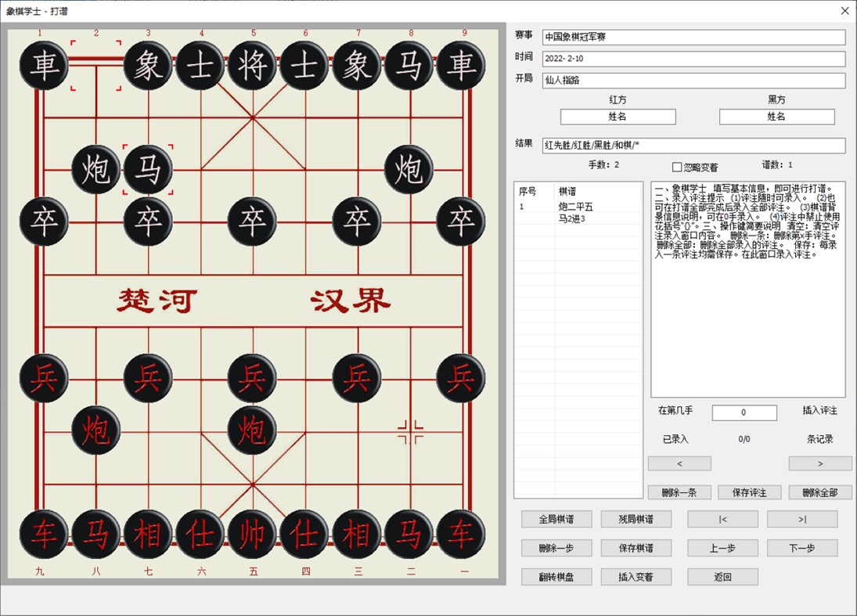Image resolution: width=857 pixels, height=616 pixels.
Task: Click 保存棋谱 to save the game record
Action: coord(636,548)
